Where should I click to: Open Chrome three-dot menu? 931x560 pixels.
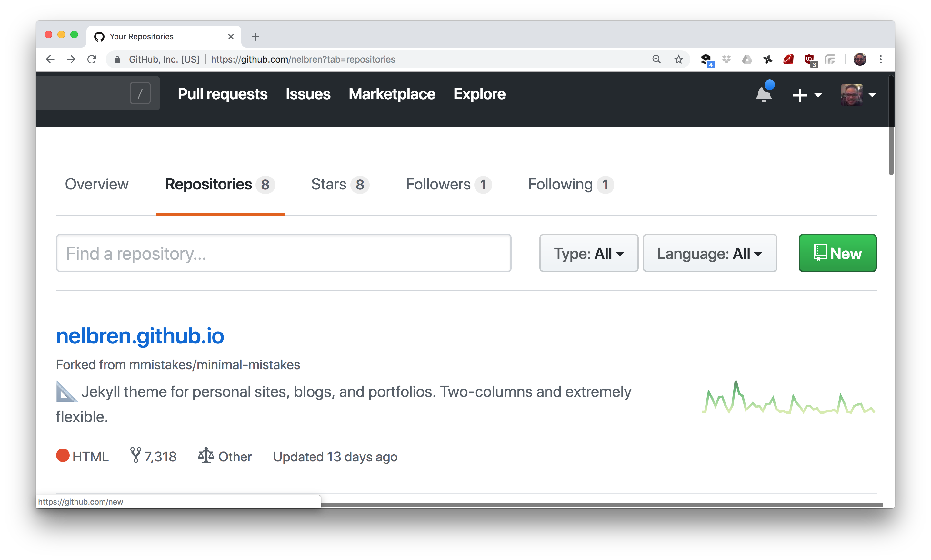click(880, 59)
